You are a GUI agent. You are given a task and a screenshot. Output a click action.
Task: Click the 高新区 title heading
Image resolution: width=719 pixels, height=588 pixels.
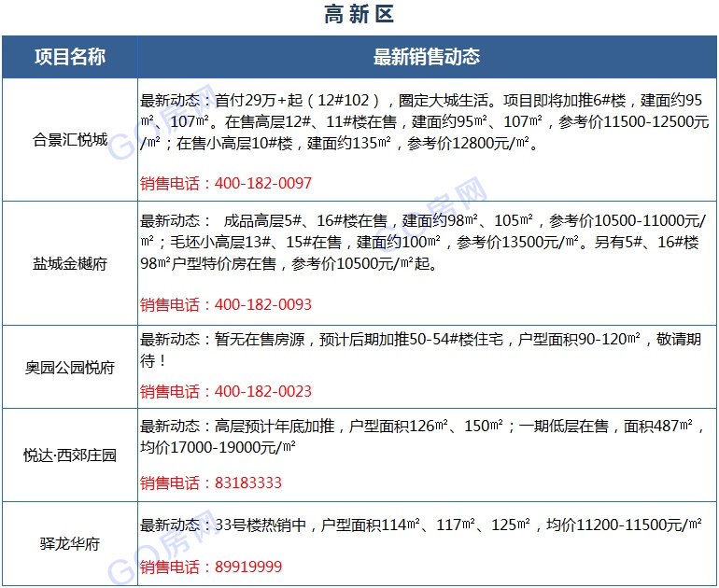point(359,15)
